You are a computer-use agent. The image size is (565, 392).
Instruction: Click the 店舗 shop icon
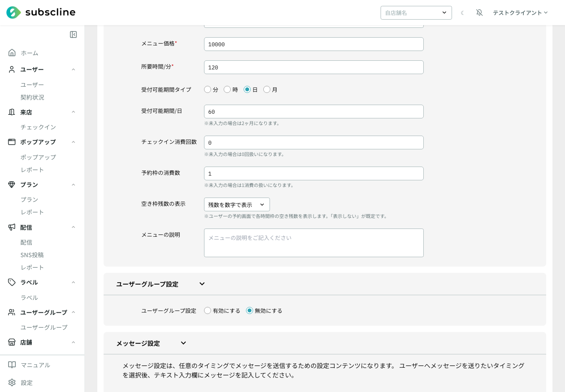pyautogui.click(x=12, y=342)
